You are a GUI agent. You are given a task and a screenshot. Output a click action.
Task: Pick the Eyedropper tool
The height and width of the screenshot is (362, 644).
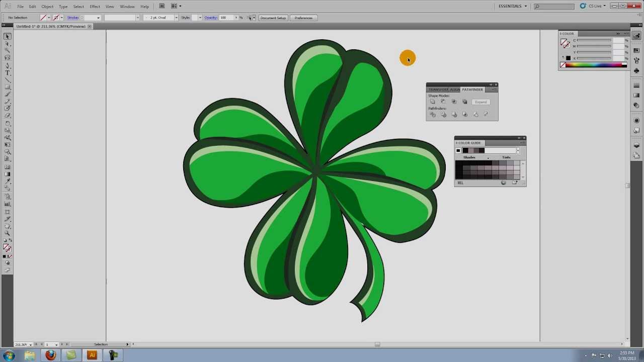(x=7, y=182)
